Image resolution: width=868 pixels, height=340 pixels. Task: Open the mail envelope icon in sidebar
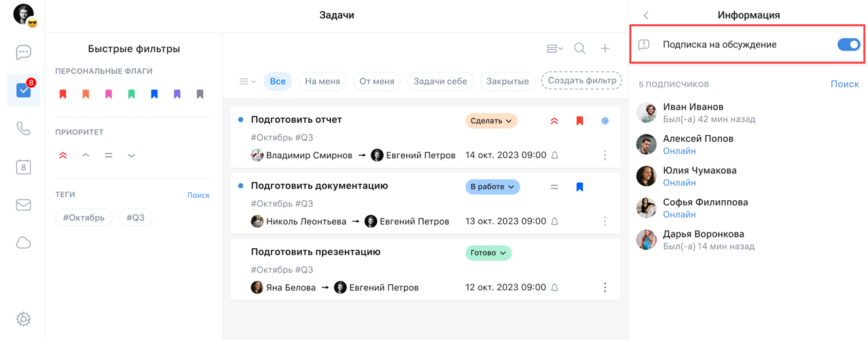pyautogui.click(x=24, y=205)
